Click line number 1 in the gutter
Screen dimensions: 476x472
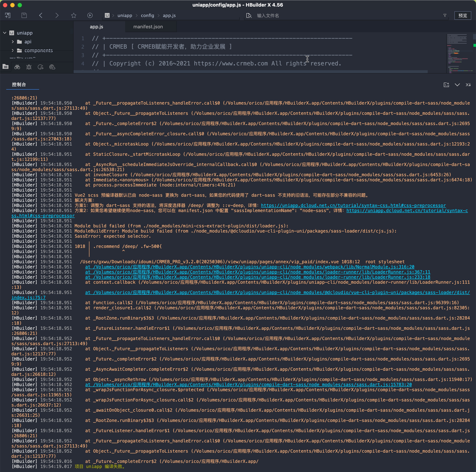(x=83, y=38)
